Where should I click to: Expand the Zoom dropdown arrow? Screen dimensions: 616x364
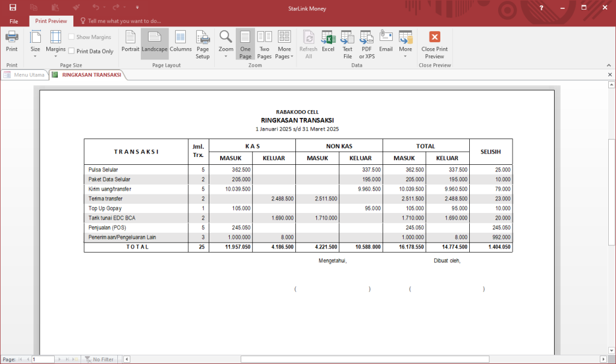226,57
